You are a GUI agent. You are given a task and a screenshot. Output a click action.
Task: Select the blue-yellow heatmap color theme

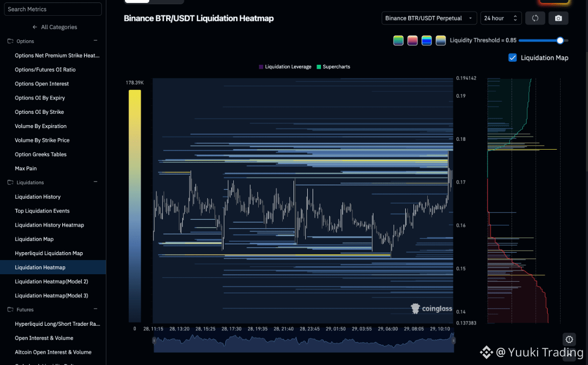tap(427, 40)
